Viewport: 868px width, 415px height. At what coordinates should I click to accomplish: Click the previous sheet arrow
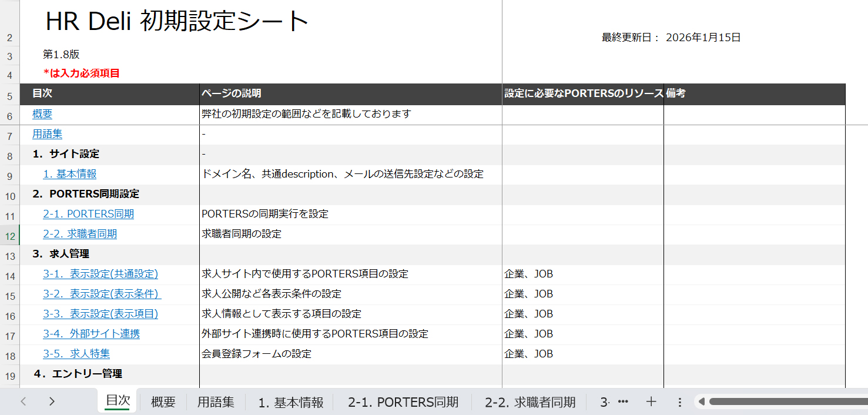24,401
